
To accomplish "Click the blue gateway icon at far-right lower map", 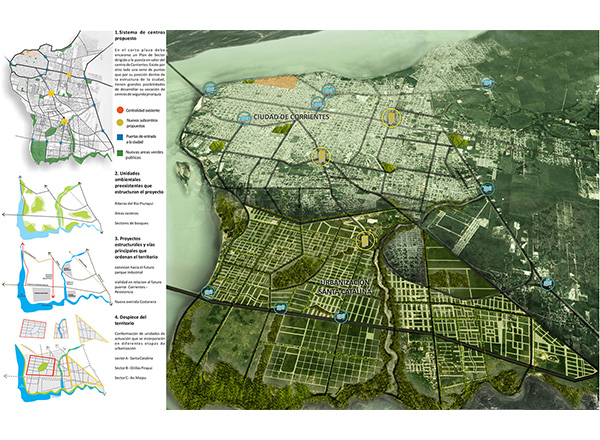I will point(549,283).
